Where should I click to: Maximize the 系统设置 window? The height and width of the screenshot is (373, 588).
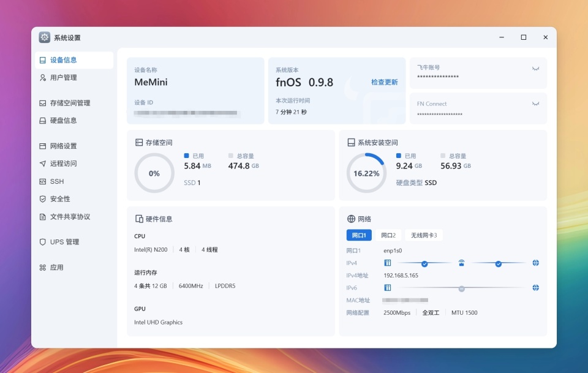coord(524,37)
